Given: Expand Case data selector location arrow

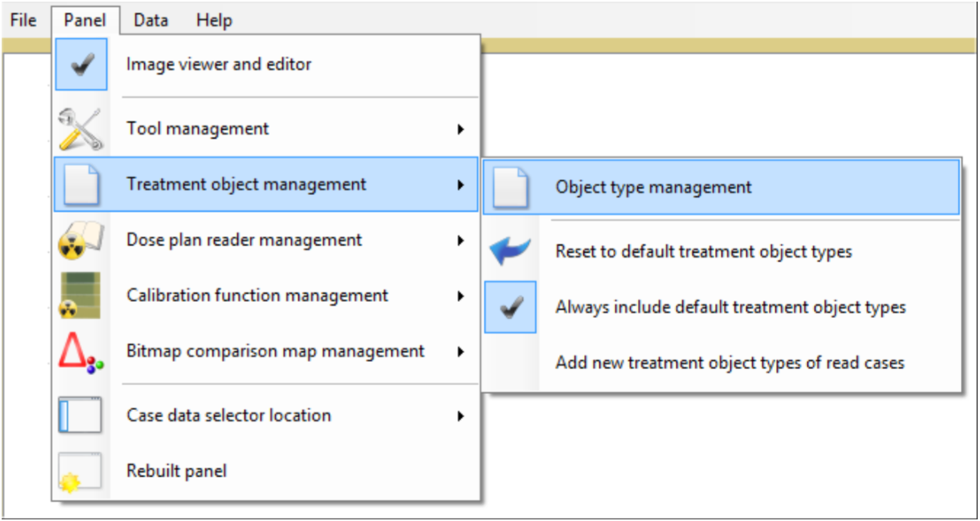Looking at the screenshot, I should [x=460, y=415].
